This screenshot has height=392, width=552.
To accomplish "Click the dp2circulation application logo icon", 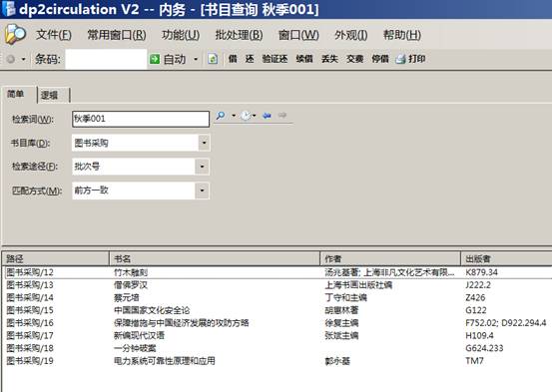I will tap(16, 34).
